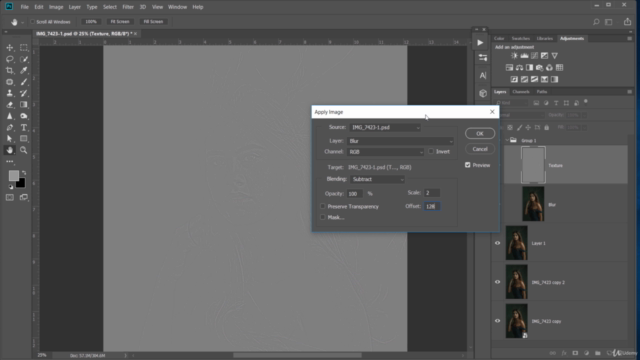Select the Rectangular Marquee tool
The height and width of the screenshot is (360, 640).
tap(24, 48)
